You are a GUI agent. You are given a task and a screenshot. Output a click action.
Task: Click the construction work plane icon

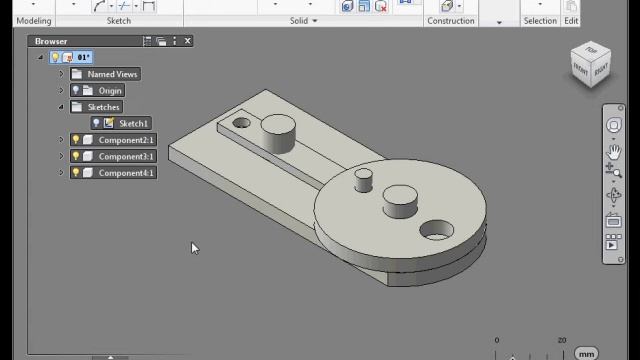(447, 6)
